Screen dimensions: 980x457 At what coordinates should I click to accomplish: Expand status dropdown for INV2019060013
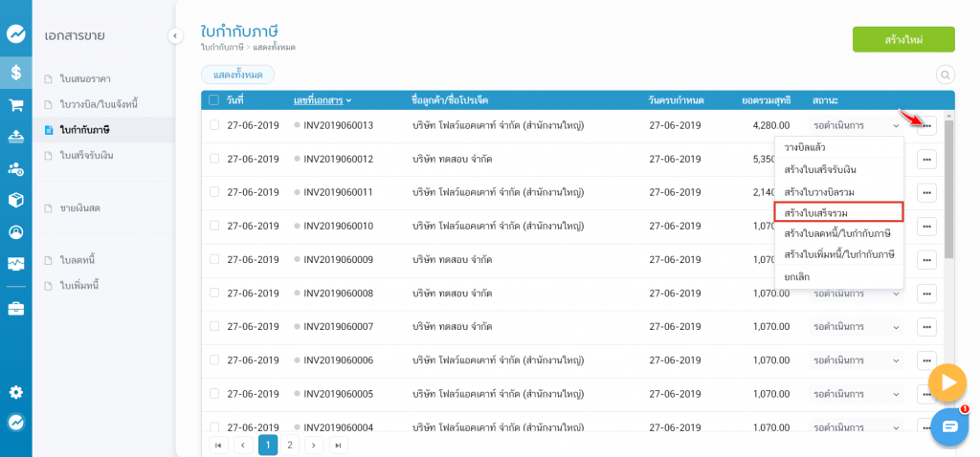tap(896, 125)
